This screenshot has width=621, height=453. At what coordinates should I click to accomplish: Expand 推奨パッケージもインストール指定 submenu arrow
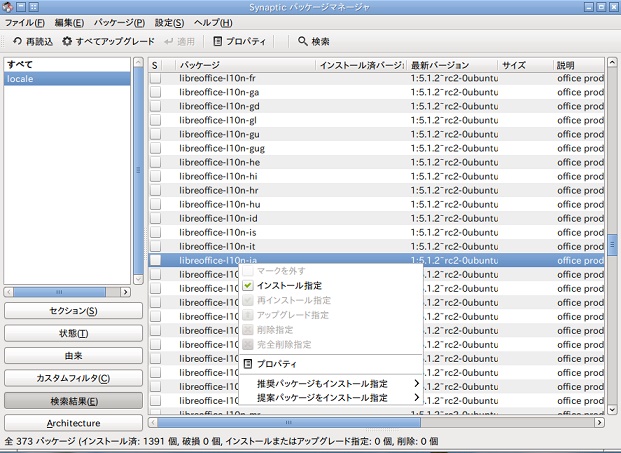click(x=416, y=383)
